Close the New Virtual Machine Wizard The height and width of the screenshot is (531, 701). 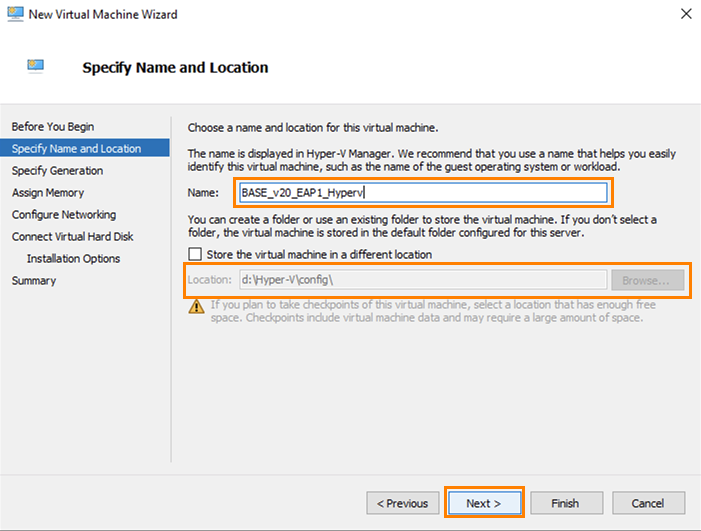tap(685, 14)
